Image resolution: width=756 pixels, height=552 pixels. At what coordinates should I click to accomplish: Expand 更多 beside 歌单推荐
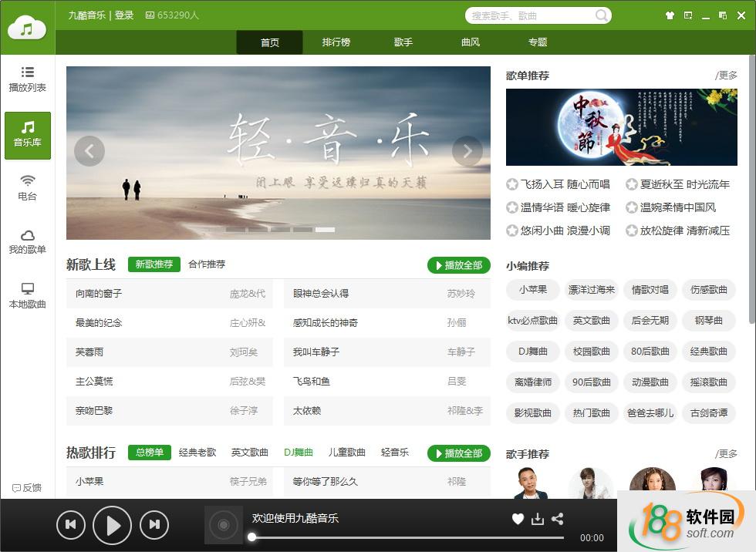(727, 76)
